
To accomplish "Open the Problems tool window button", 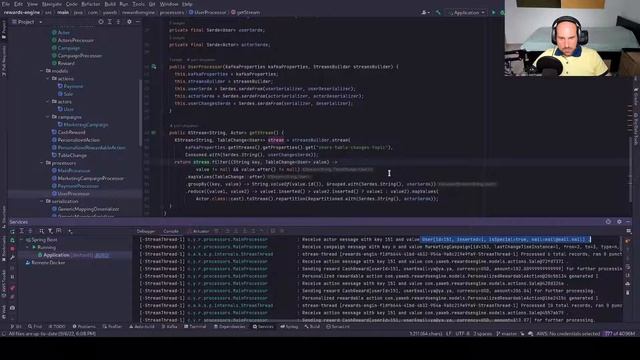I will [x=84, y=327].
